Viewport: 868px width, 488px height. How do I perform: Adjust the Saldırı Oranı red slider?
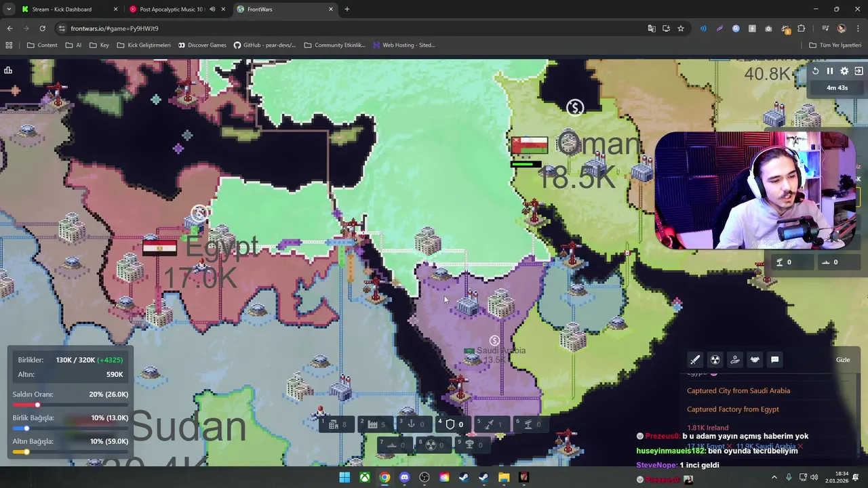(x=71, y=405)
